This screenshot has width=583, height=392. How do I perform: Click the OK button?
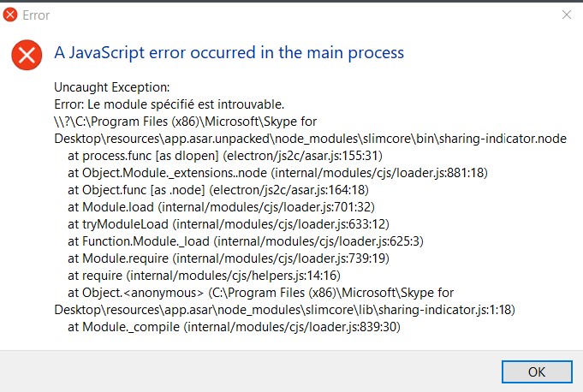click(537, 371)
